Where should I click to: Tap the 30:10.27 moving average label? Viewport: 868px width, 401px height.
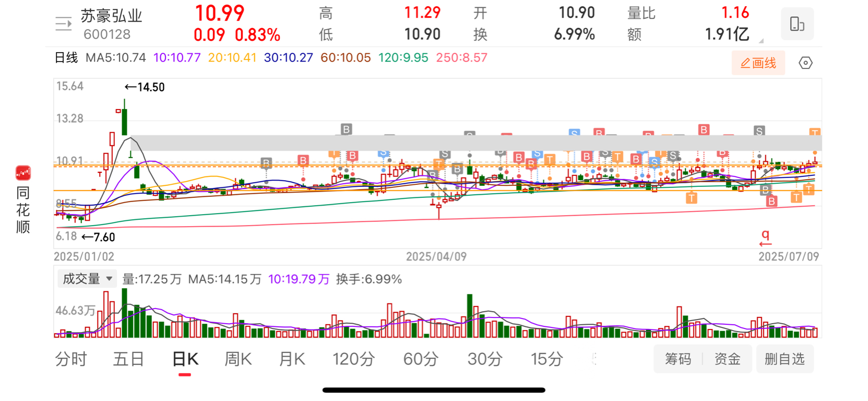point(289,57)
